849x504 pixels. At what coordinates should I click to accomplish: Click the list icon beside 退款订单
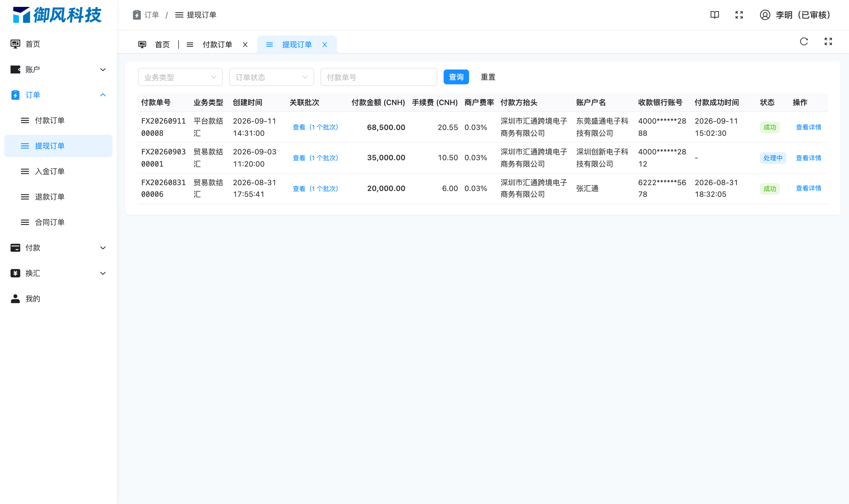point(25,197)
